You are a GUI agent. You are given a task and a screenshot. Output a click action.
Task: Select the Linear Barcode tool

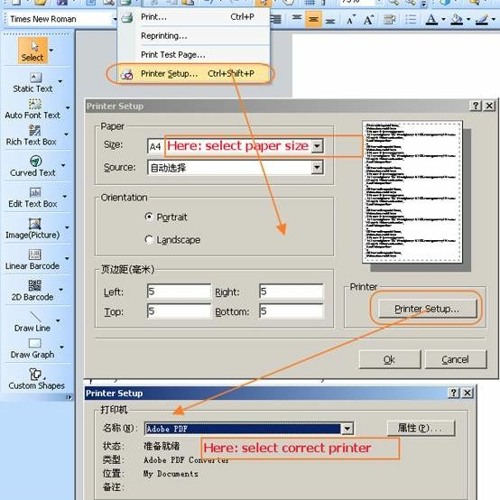pyautogui.click(x=32, y=260)
